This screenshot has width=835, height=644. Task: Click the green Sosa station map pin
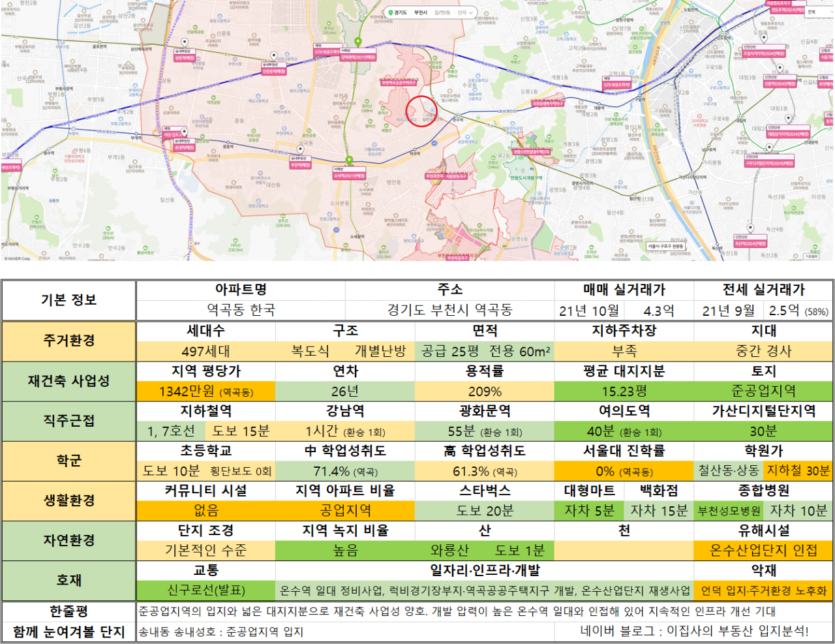(349, 160)
